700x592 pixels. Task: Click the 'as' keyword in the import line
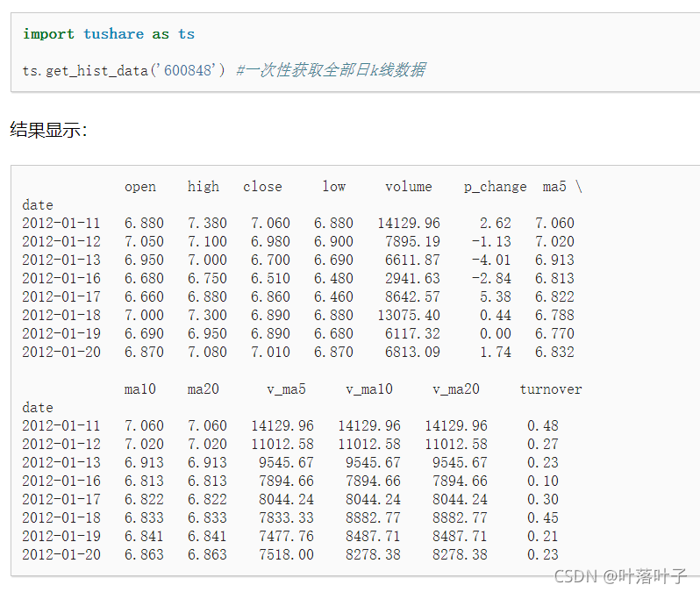pyautogui.click(x=161, y=34)
